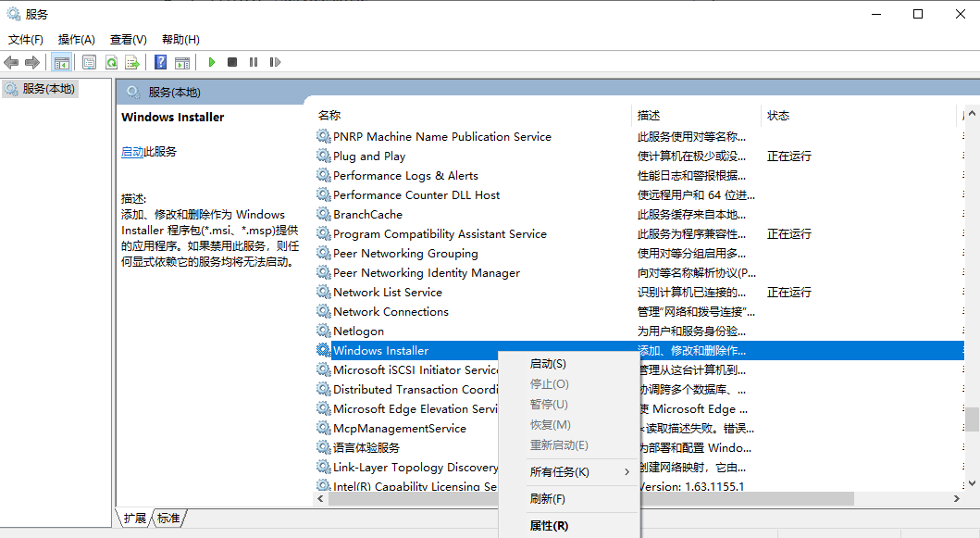Open Help via the blue question mark icon

click(159, 62)
